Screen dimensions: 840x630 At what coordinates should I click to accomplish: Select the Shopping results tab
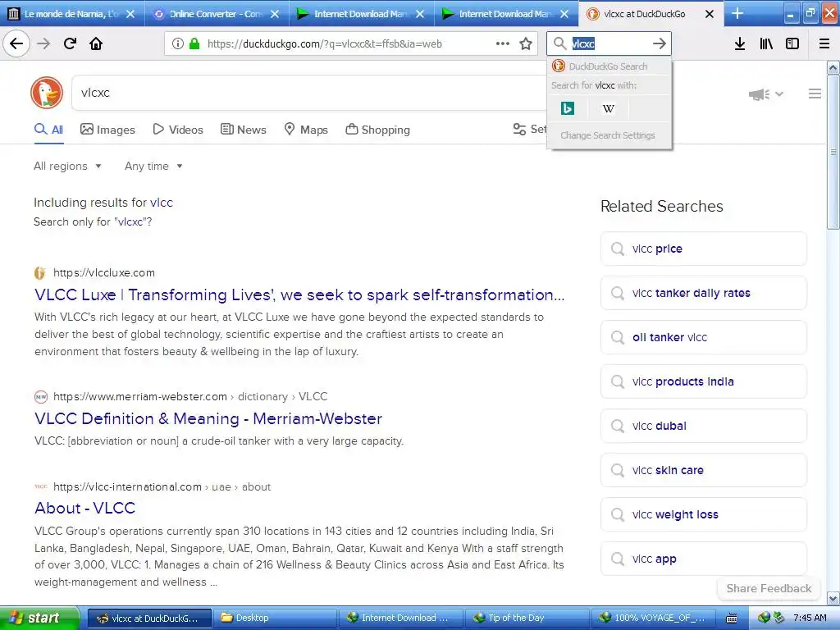point(377,130)
